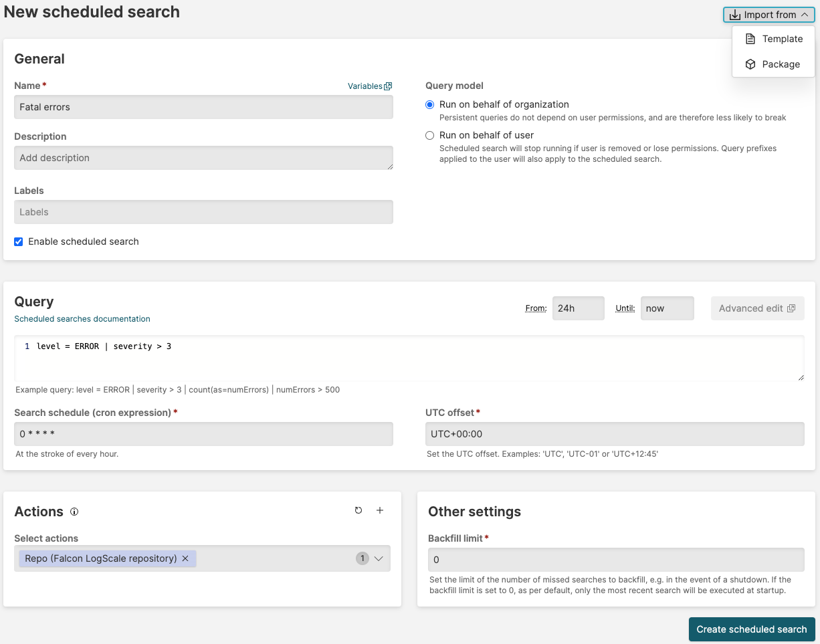Screen dimensions: 820x644
Task: Remove the Repo action with the x
Action: (x=185, y=558)
